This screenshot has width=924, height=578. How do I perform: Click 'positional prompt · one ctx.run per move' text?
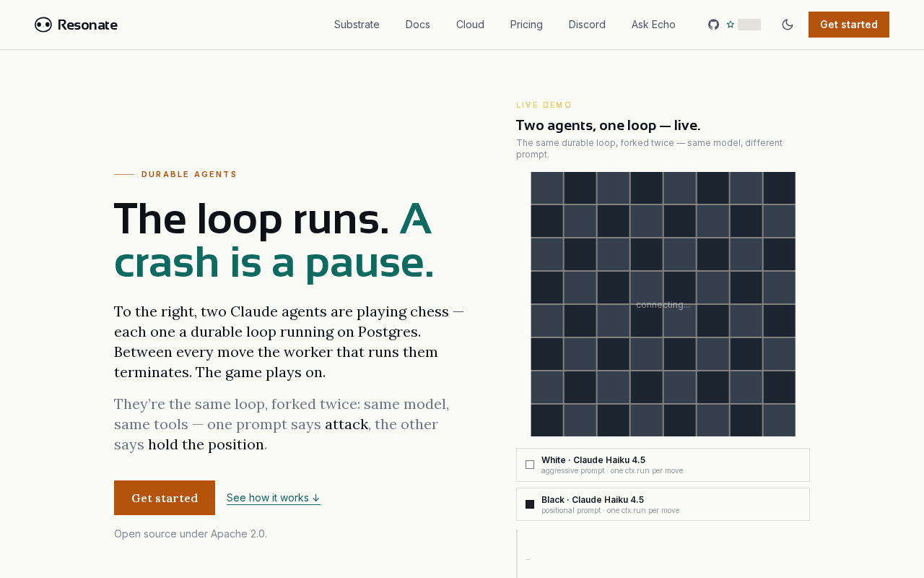(611, 511)
